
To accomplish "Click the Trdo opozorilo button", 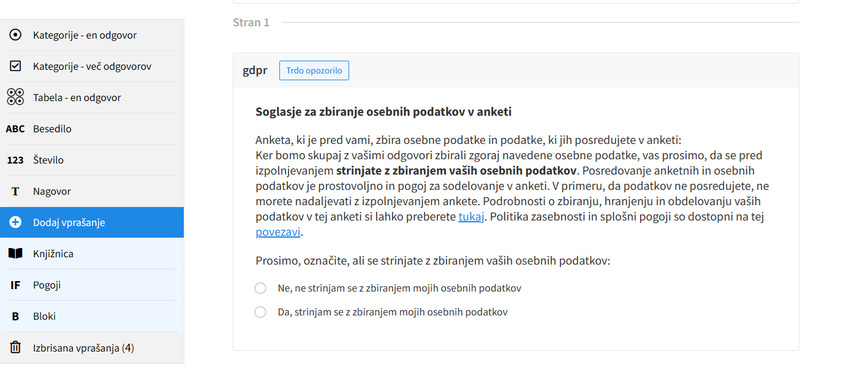I will pyautogui.click(x=314, y=70).
